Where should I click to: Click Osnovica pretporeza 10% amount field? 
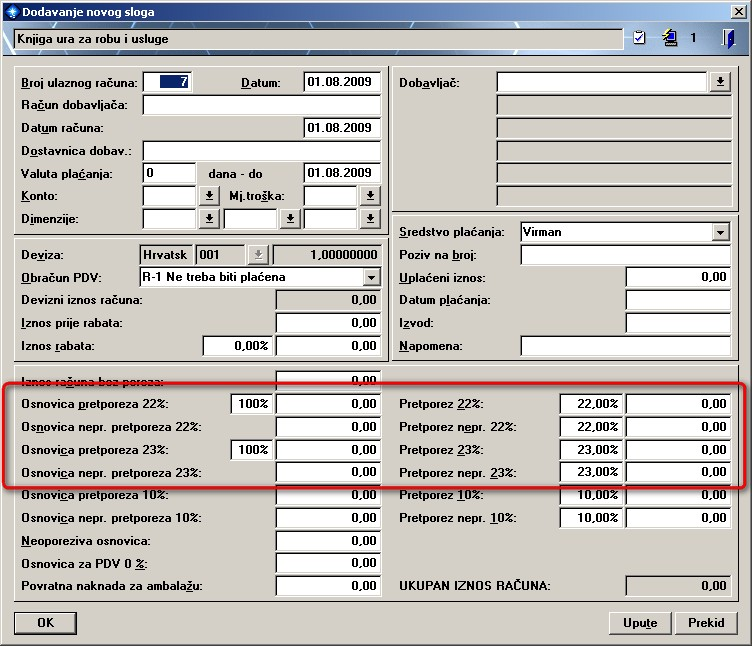point(329,495)
